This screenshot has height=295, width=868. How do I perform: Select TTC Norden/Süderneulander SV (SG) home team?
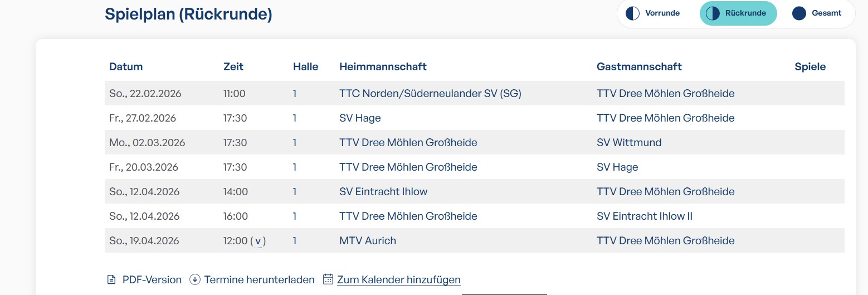(x=430, y=94)
